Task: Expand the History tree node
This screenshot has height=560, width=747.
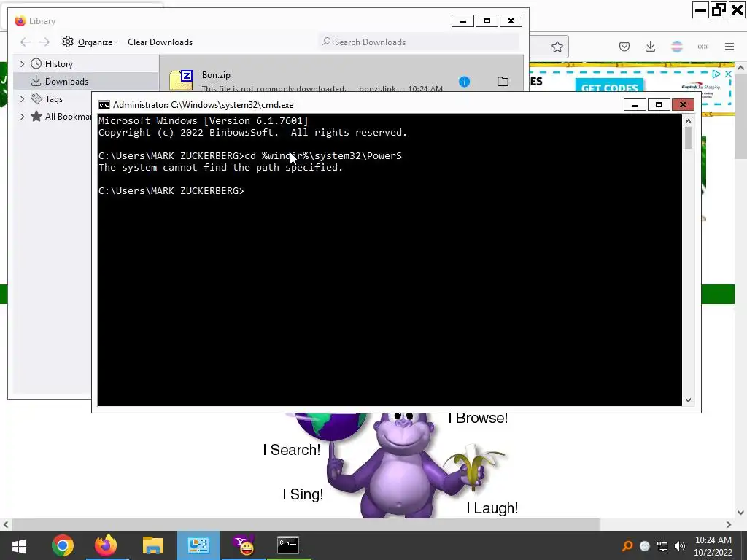Action: (x=22, y=64)
